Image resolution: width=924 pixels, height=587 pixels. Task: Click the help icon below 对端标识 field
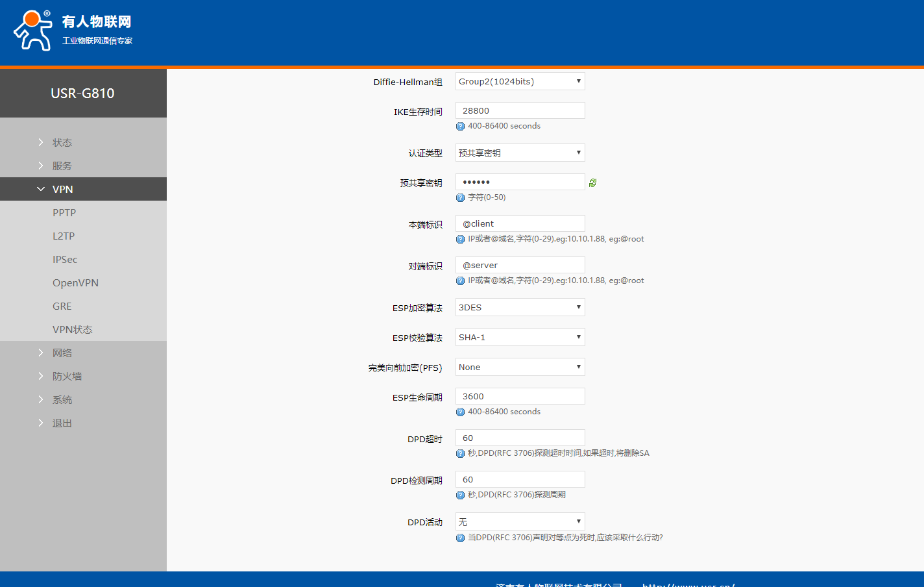click(x=460, y=281)
